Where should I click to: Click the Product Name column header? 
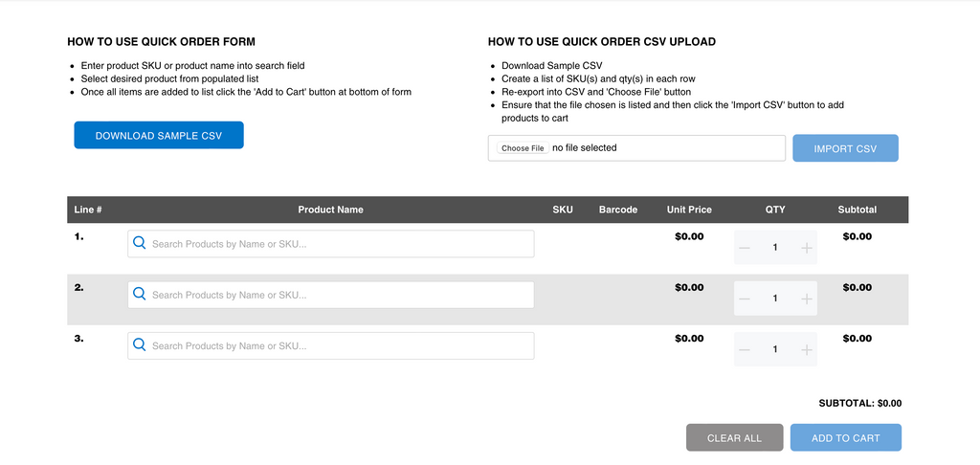coord(330,210)
